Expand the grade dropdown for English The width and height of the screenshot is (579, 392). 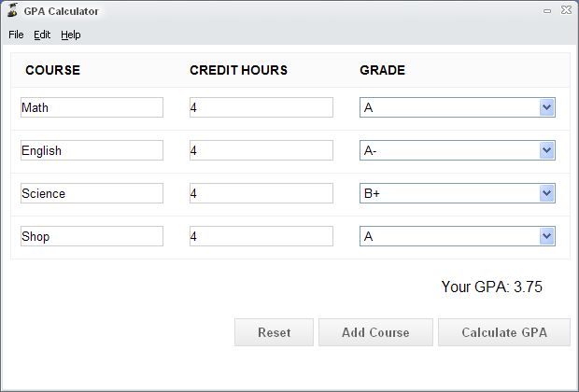point(547,150)
